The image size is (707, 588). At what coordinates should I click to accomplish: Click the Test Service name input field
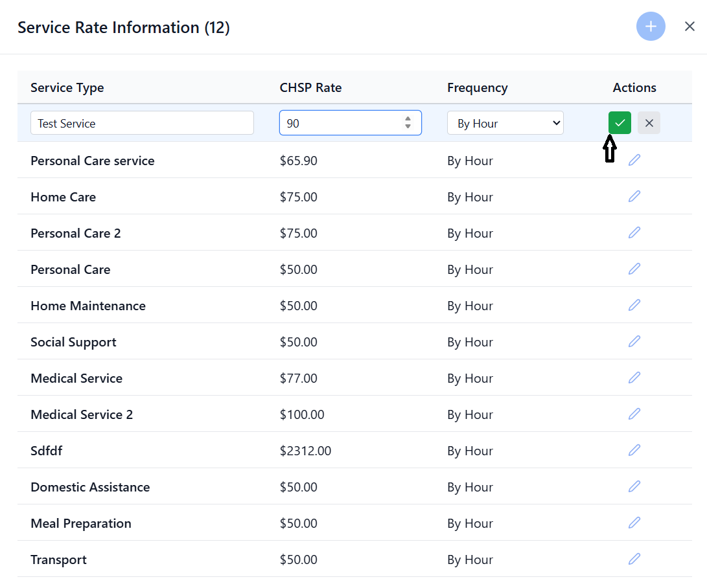coord(142,123)
